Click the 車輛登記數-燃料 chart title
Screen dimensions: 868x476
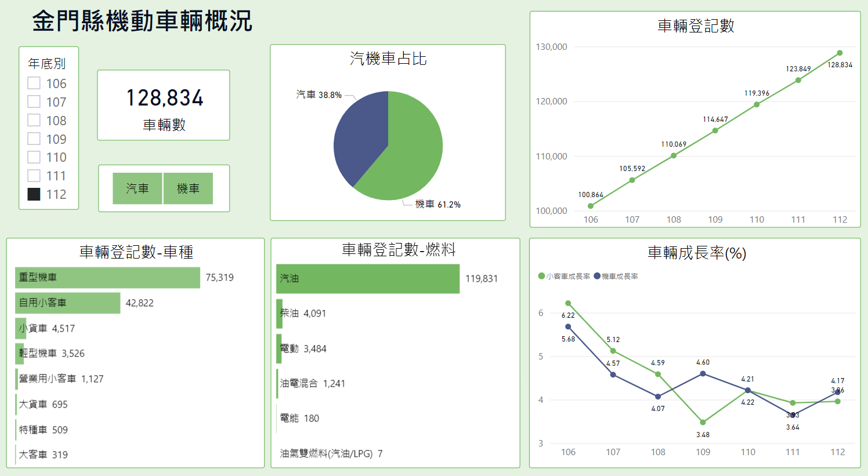(x=399, y=250)
